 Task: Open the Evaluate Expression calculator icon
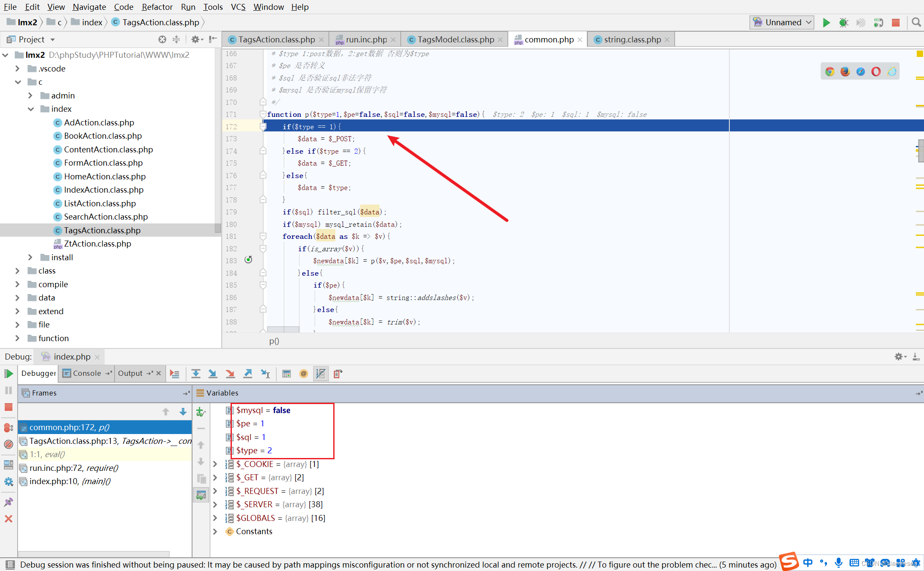pos(287,374)
